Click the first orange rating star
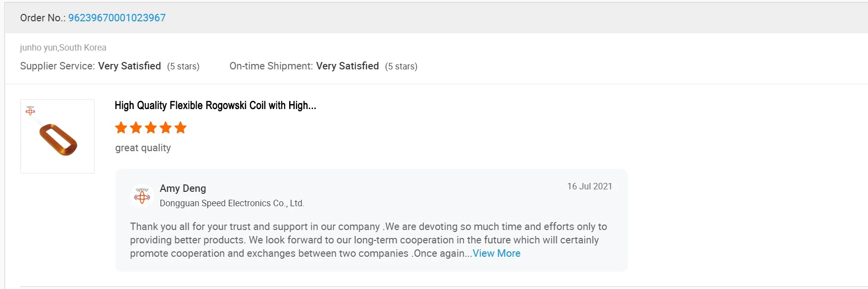The image size is (868, 289). click(x=121, y=128)
